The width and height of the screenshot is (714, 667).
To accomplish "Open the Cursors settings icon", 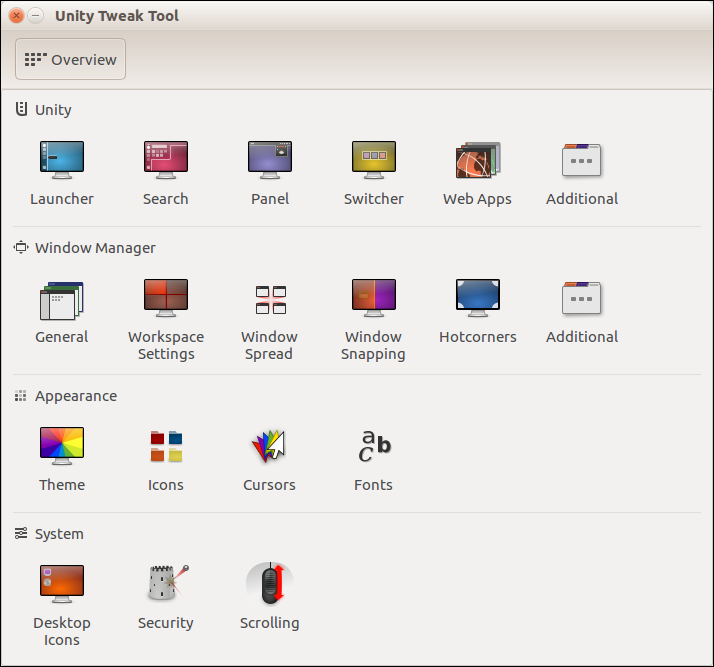I will [269, 446].
